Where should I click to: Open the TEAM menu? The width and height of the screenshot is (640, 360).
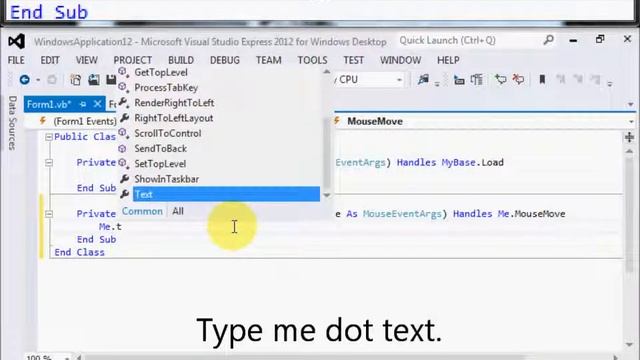tap(269, 60)
